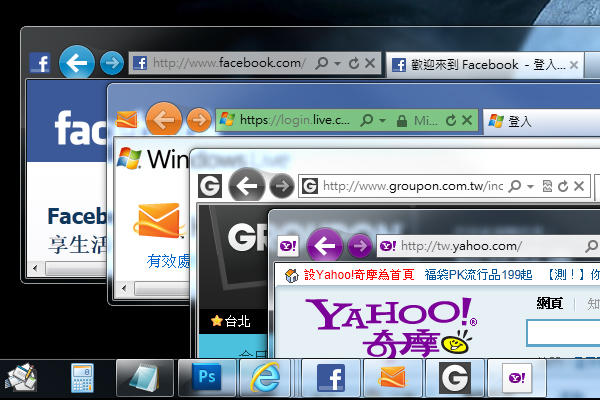
Task: Click back arrow in Windows Live window
Action: coord(164,119)
